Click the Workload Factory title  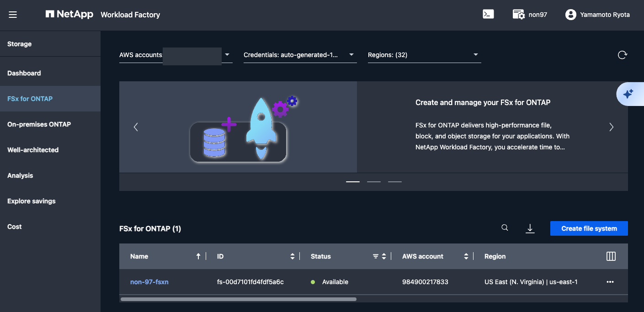click(130, 15)
